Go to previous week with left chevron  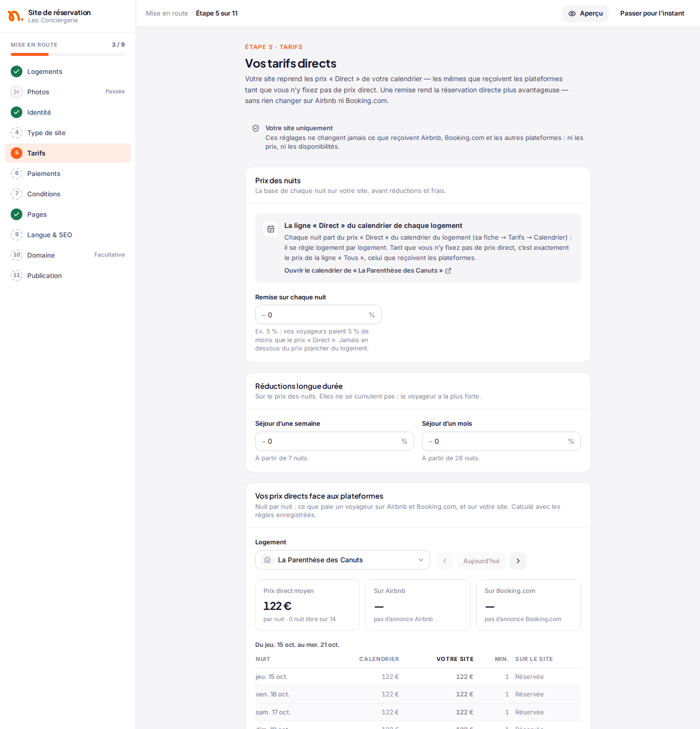pyautogui.click(x=445, y=561)
